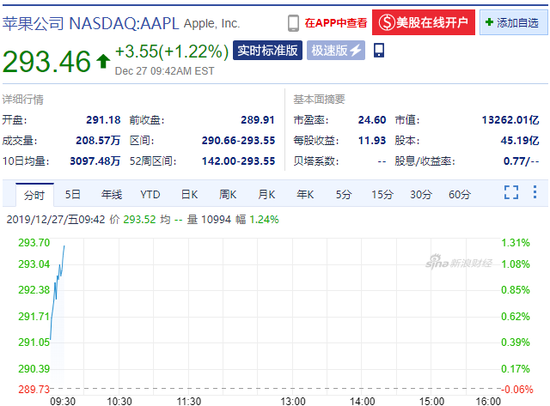Click 52-week range 142.00-293.55
Viewport: 550px width, 406px height.
[238, 161]
